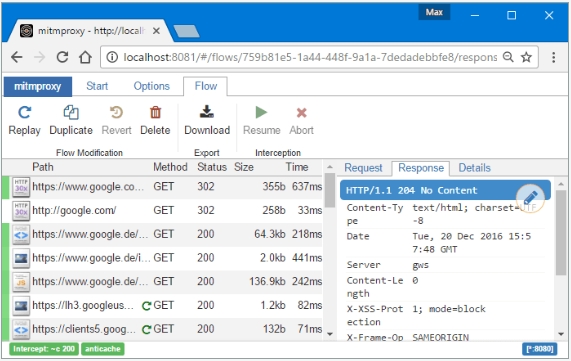The image size is (571, 361).
Task: Open the Chrome three-dot menu
Action: pyautogui.click(x=553, y=57)
